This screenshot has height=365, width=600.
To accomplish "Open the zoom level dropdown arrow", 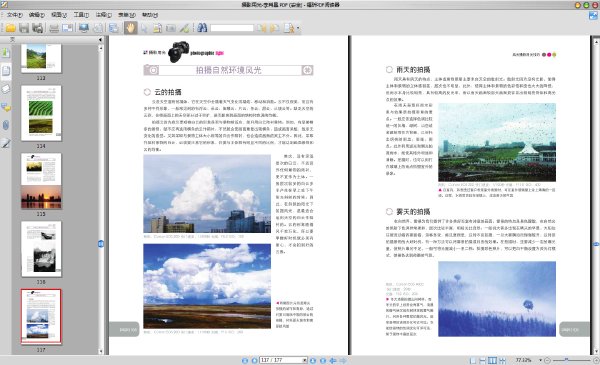I will [540, 360].
